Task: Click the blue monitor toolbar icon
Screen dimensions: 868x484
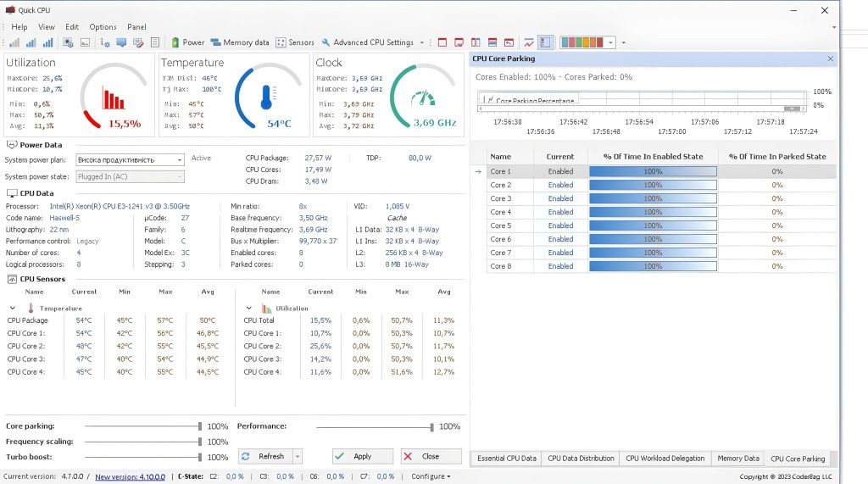Action: [x=121, y=42]
